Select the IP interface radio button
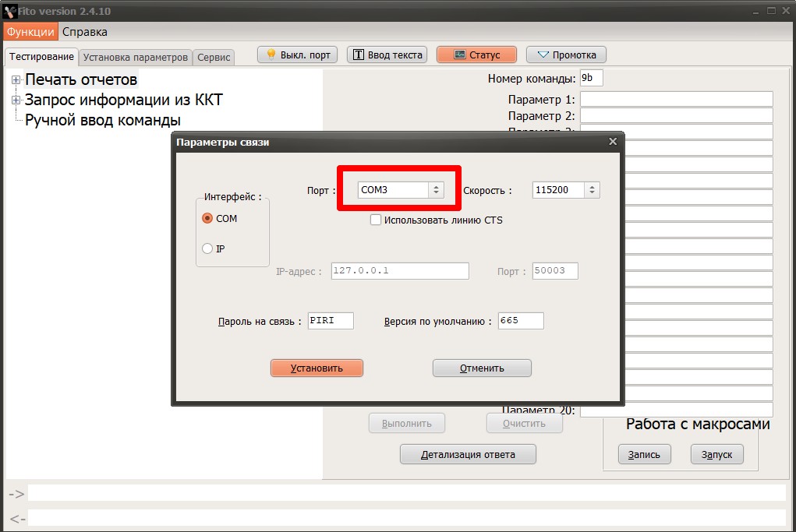796x532 pixels. 207,248
